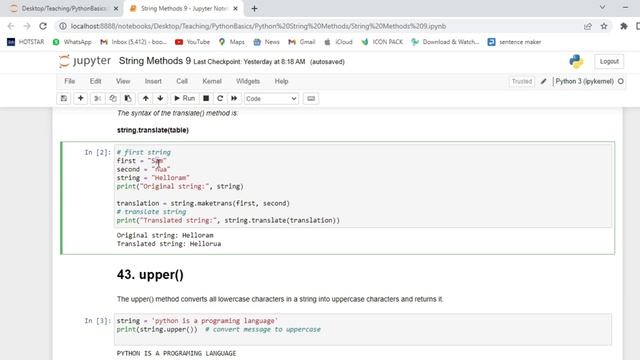Click inside code cell In [2]
640x360 pixels.
(x=363, y=187)
